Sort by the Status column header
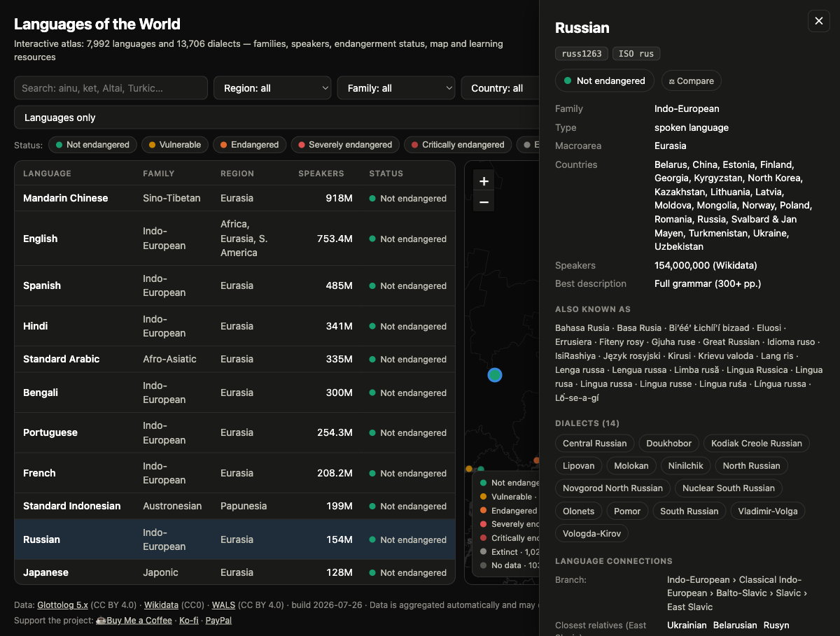 (x=386, y=174)
